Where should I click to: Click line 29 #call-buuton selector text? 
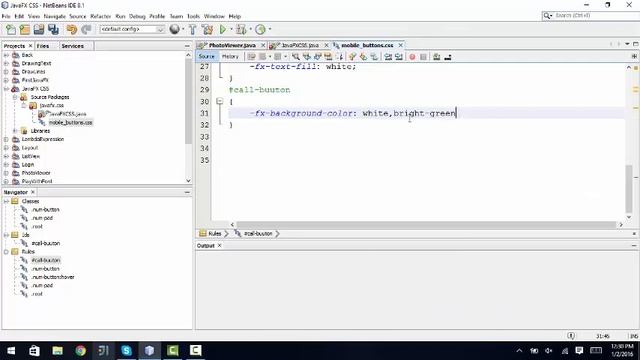pyautogui.click(x=260, y=90)
